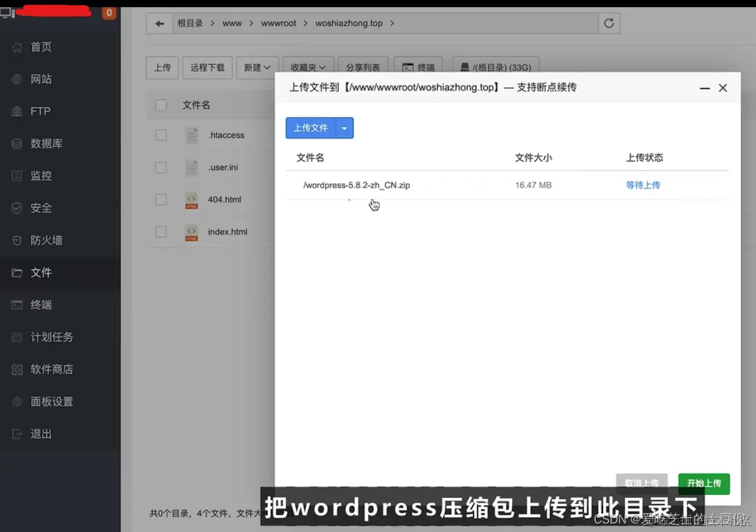Image resolution: width=756 pixels, height=532 pixels.
Task: Click the 文件 folder icon
Action: (x=17, y=273)
